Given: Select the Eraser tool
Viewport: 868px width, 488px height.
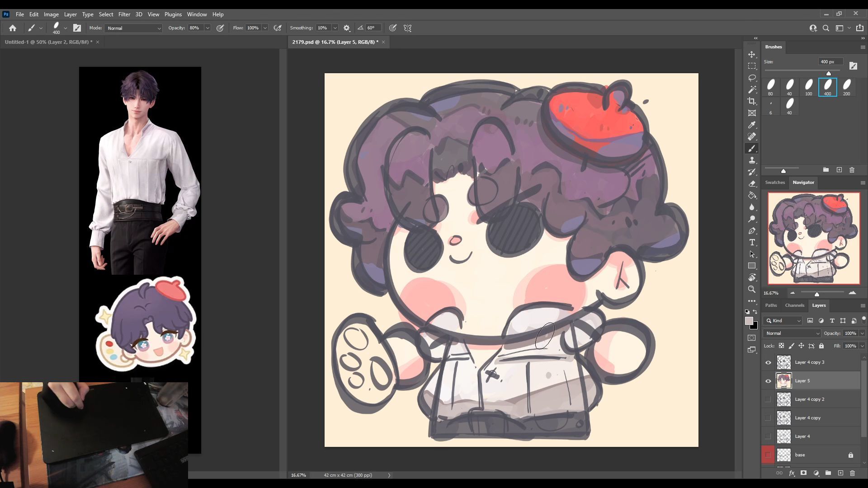Looking at the screenshot, I should [752, 184].
